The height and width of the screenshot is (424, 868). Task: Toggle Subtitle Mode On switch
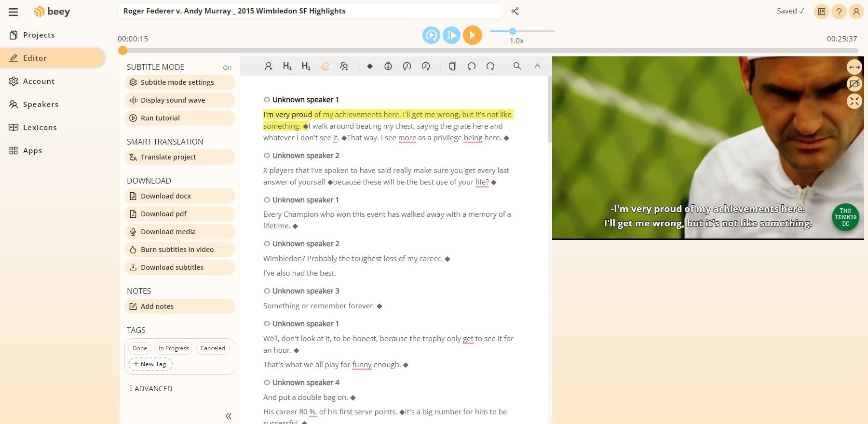point(227,68)
